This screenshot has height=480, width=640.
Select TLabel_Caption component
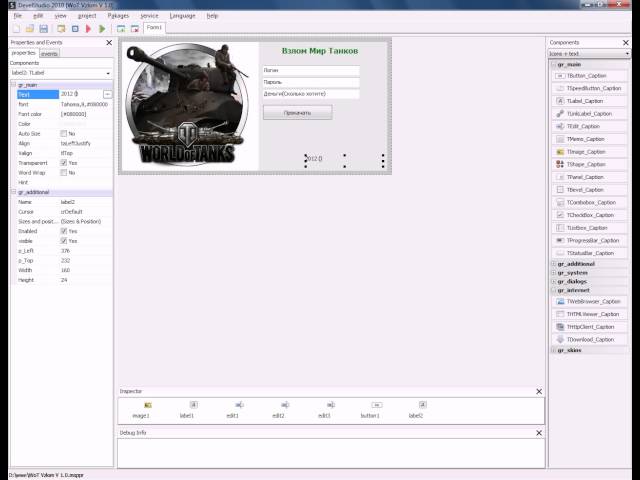(589, 101)
